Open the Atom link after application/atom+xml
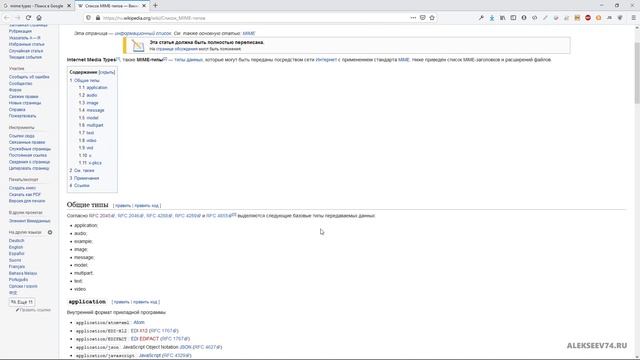Image resolution: width=640 pixels, height=360 pixels. [139, 322]
